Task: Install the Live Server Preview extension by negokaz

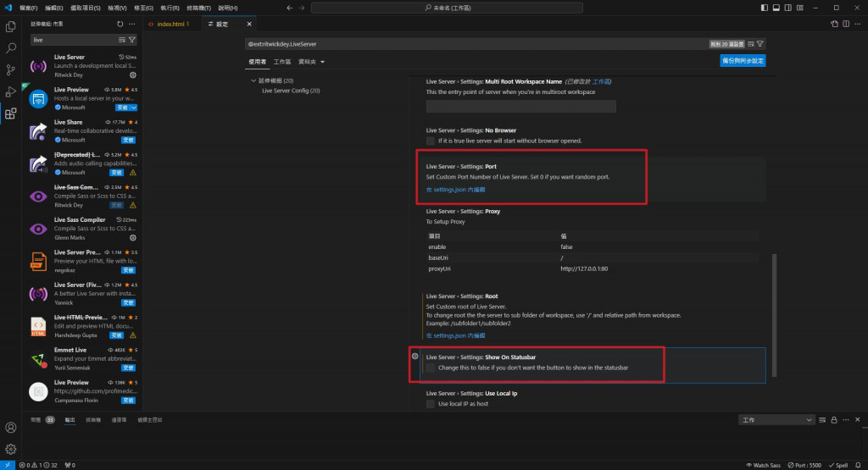Action: point(129,270)
